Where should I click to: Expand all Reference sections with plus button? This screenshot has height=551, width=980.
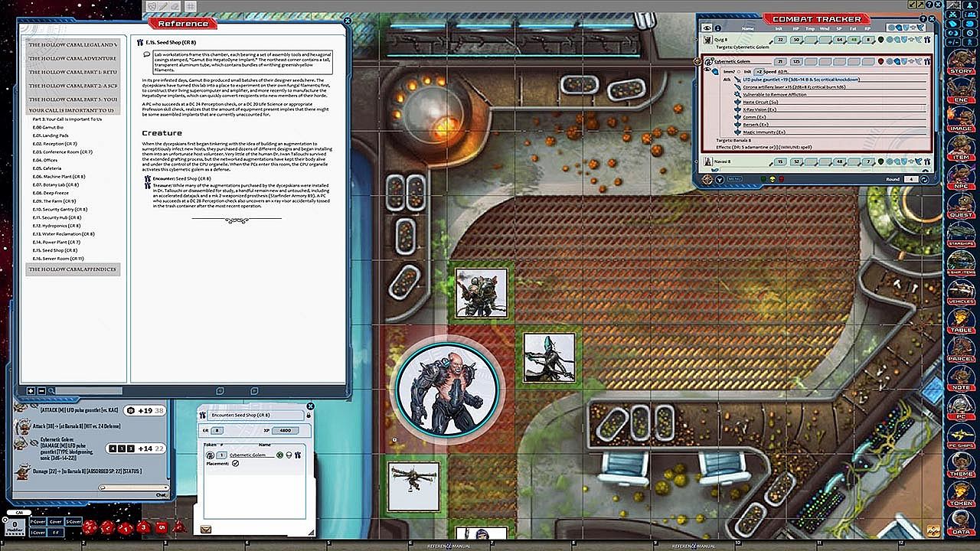pos(31,390)
